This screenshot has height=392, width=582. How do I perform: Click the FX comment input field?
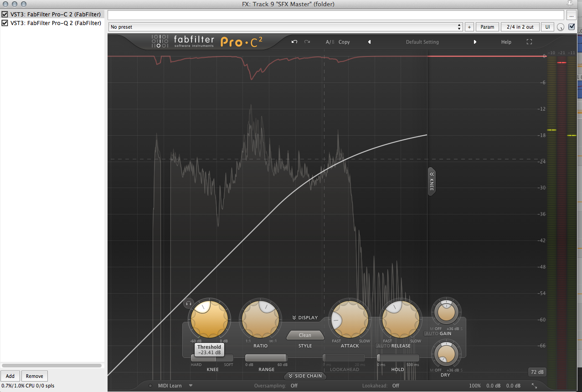coord(337,15)
